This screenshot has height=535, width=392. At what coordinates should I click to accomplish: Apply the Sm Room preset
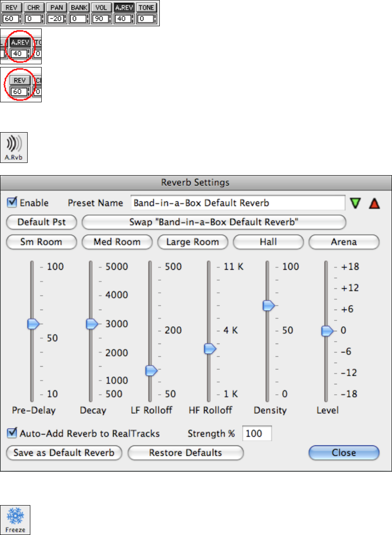point(42,242)
